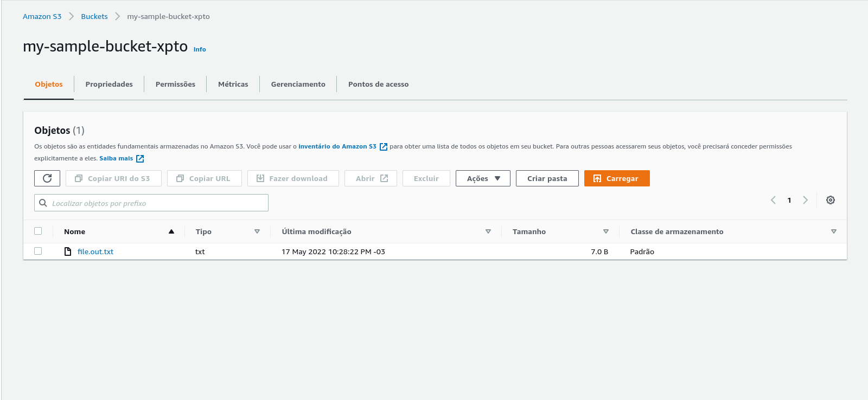Click page number 1 in pagination
Image resolution: width=868 pixels, height=400 pixels.
pyautogui.click(x=789, y=200)
